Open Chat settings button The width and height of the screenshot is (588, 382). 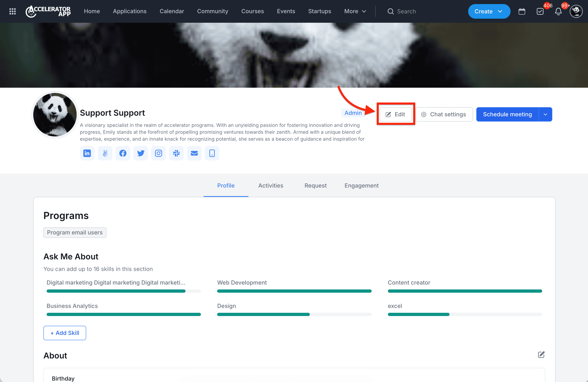[x=444, y=114]
